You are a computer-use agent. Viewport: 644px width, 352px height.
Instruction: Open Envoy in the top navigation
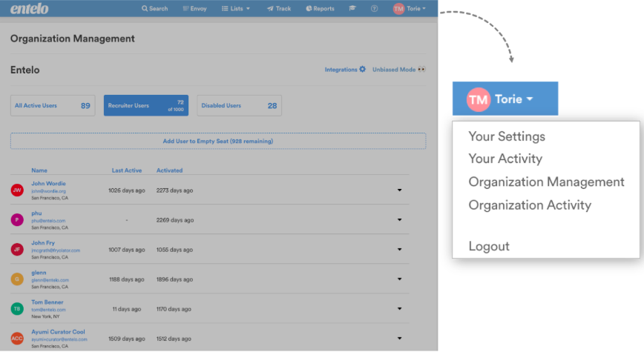(194, 9)
